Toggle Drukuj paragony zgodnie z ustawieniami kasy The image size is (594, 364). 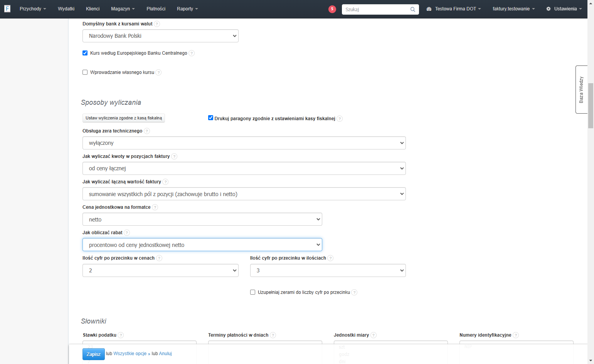[210, 118]
